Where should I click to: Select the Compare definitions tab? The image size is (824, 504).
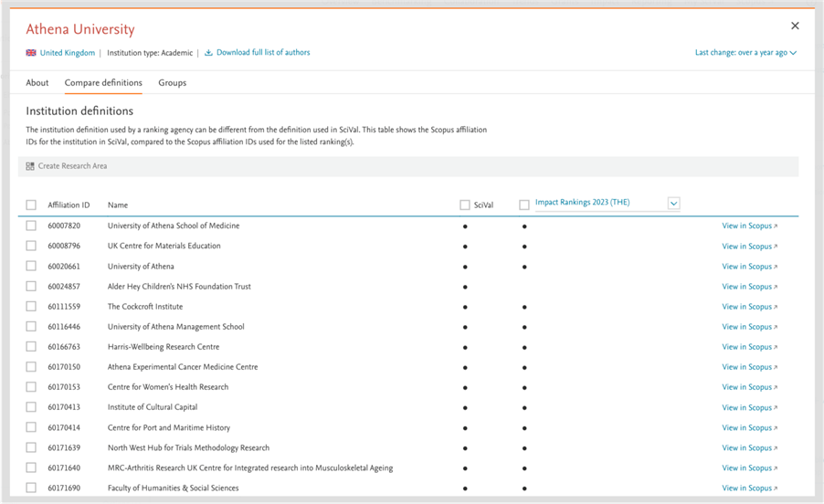pyautogui.click(x=103, y=82)
